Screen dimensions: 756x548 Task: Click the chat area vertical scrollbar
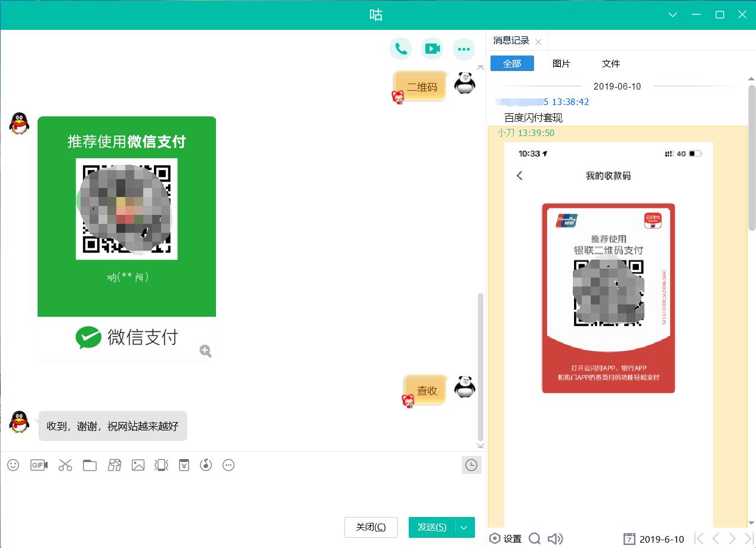tap(480, 367)
